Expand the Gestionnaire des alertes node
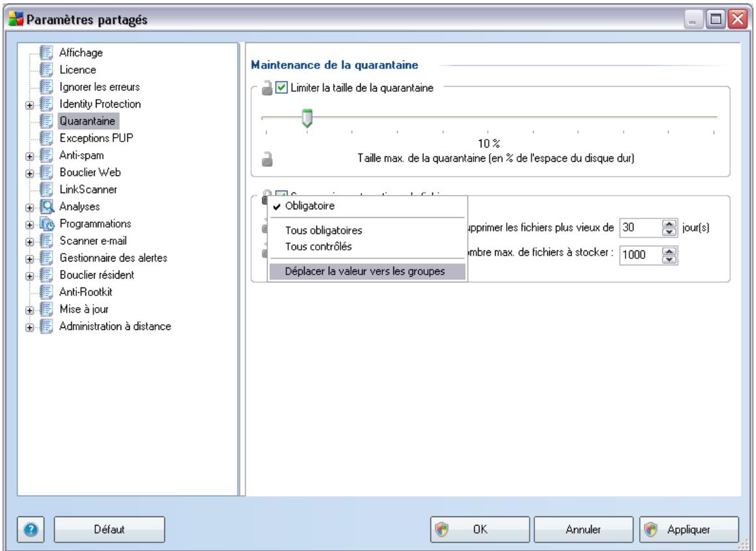The width and height of the screenshot is (756, 551). tap(30, 260)
